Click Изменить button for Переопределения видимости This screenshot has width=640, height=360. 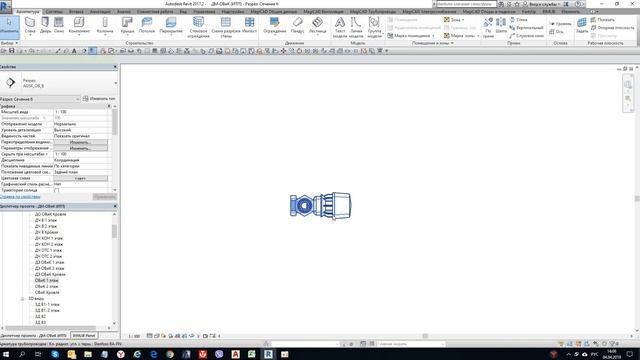[x=80, y=142]
